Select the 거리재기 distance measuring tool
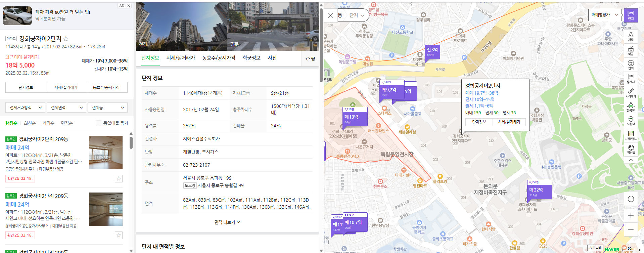Image resolution: width=644 pixels, height=253 pixels. (631, 93)
